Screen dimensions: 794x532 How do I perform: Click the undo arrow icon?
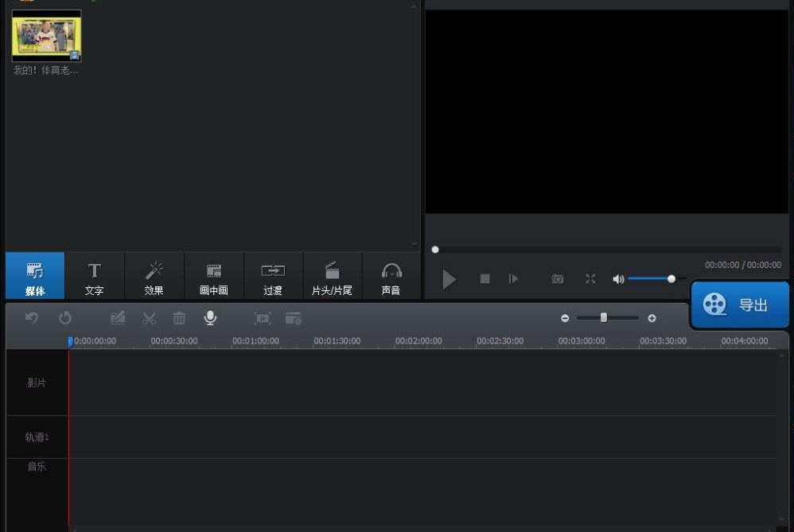click(31, 318)
